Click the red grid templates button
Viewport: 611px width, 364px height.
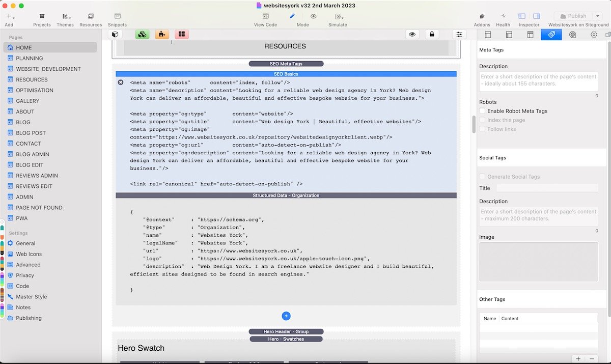182,34
